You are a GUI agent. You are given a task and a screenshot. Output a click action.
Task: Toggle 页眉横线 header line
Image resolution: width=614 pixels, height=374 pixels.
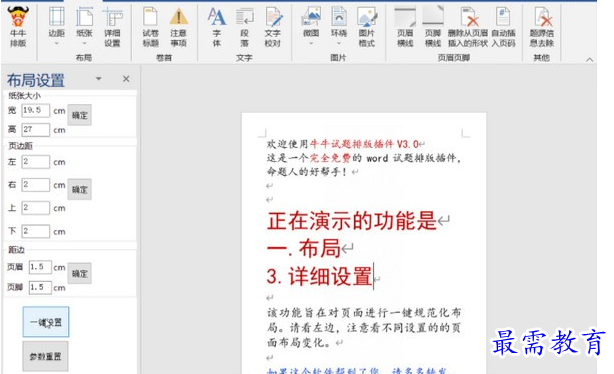[x=405, y=17]
